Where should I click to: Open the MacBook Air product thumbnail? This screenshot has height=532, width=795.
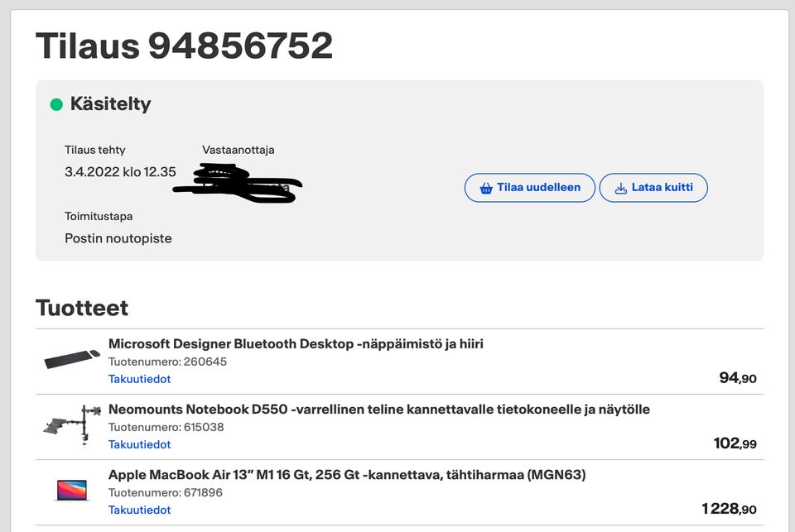[72, 491]
